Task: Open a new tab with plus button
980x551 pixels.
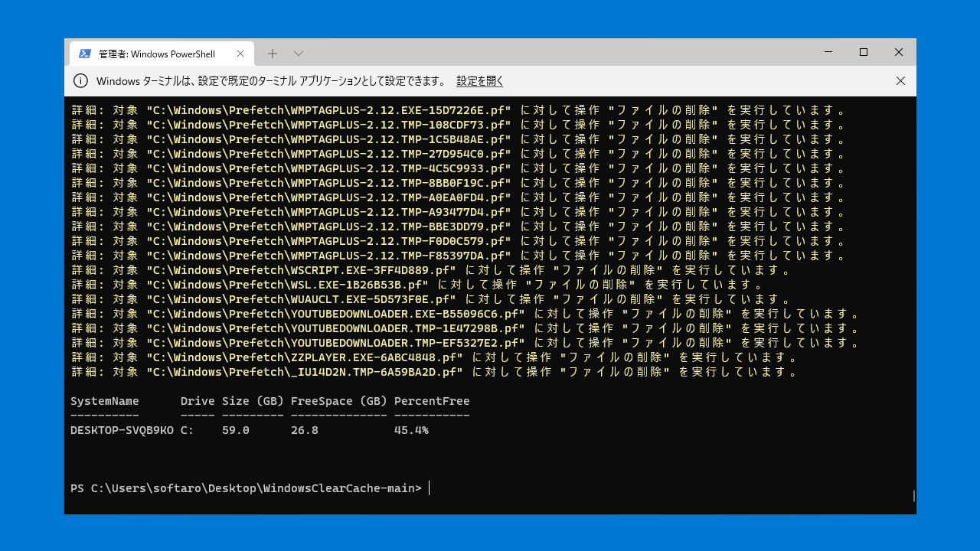Action: 273,54
